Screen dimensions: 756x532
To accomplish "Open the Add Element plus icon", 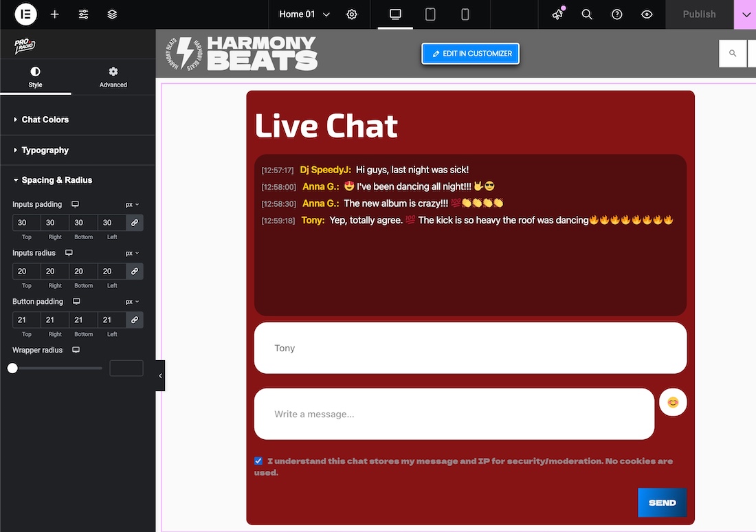I will [x=55, y=14].
